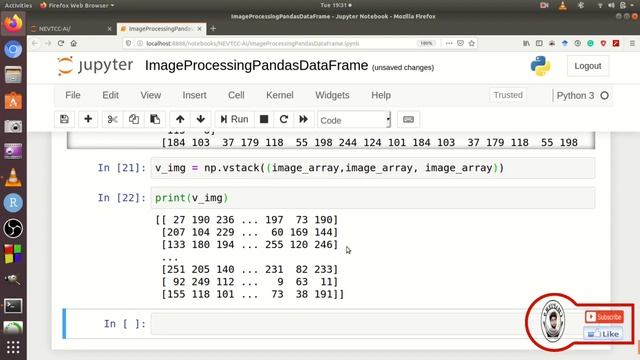
Task: Launch Firefox from the dock
Action: (13, 24)
